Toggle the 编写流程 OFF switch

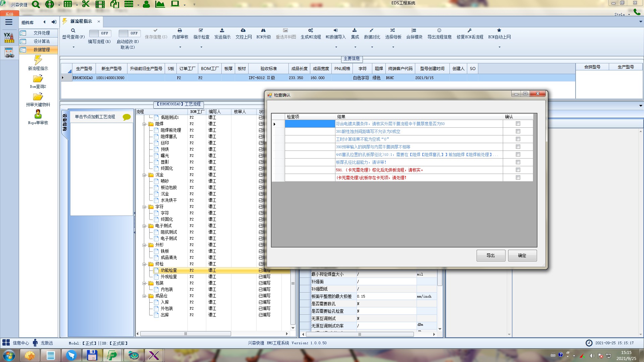(100, 33)
